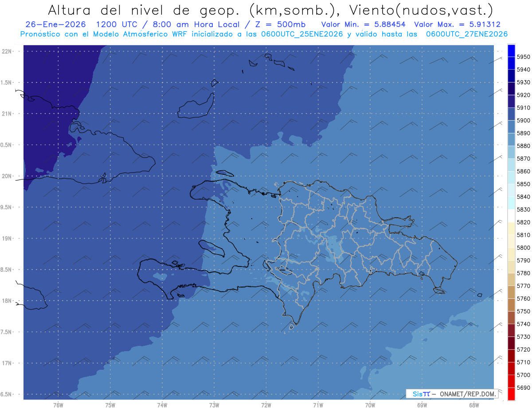Click the 'Valor Max. = 5.91312' text

click(458, 24)
